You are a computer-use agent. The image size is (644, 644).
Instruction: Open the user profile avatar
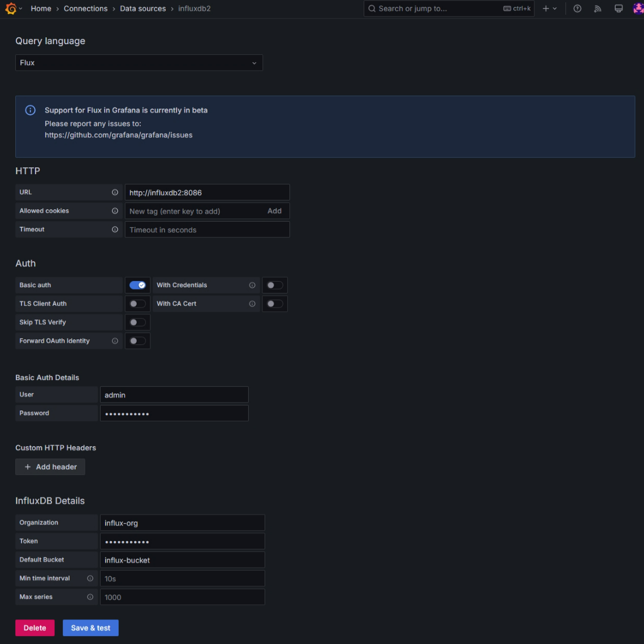(x=638, y=8)
